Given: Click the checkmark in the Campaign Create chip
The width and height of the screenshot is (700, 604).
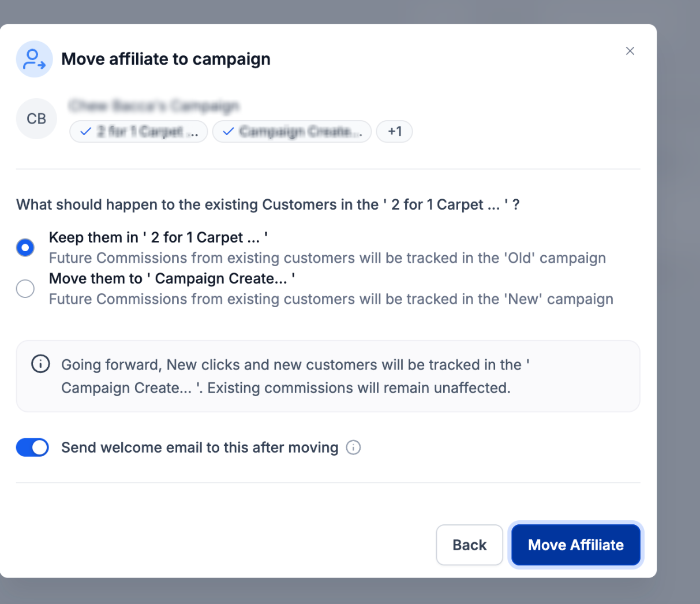Looking at the screenshot, I should (228, 132).
